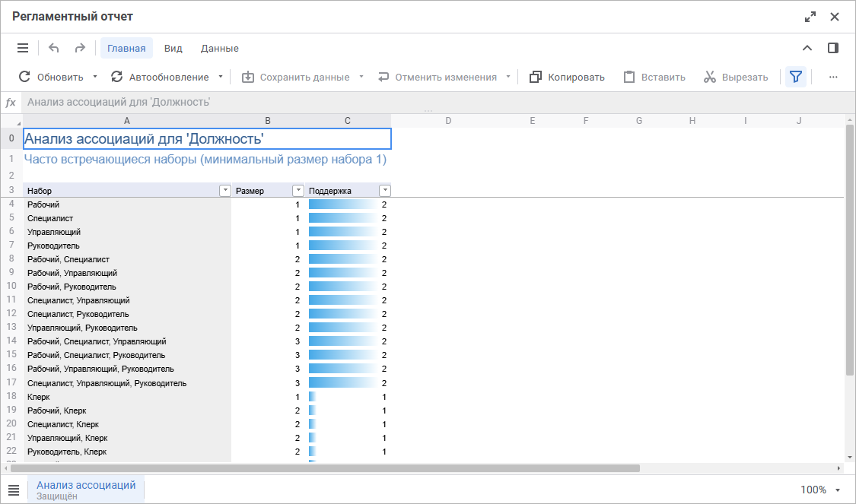Select column D header
The image size is (856, 504).
coord(448,121)
